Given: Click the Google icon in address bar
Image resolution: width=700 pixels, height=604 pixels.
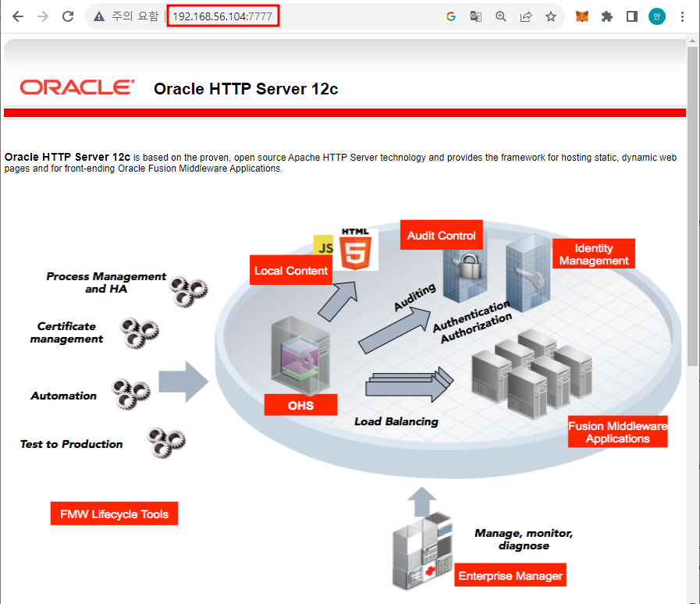Looking at the screenshot, I should [x=451, y=16].
